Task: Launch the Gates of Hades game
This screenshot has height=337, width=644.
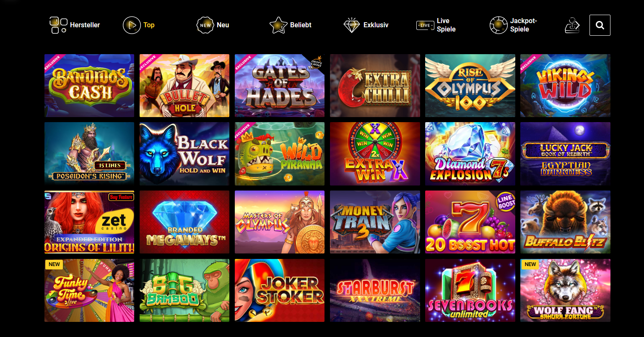Action: (x=280, y=86)
